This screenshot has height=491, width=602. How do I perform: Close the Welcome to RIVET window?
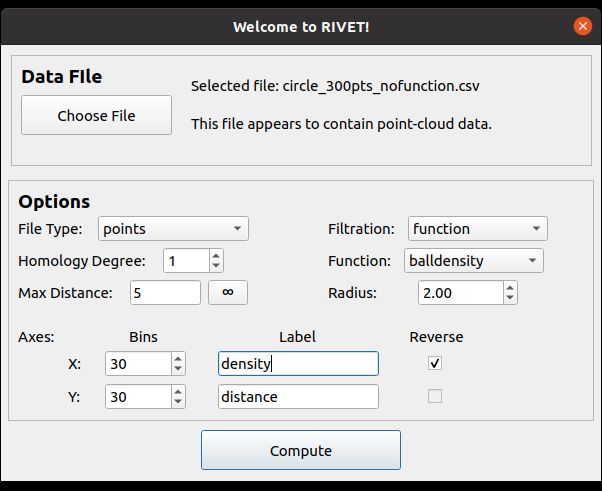pos(583,26)
